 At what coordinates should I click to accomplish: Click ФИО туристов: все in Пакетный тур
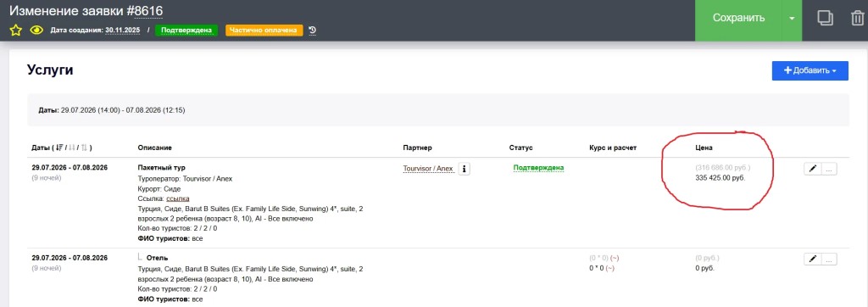pos(170,238)
